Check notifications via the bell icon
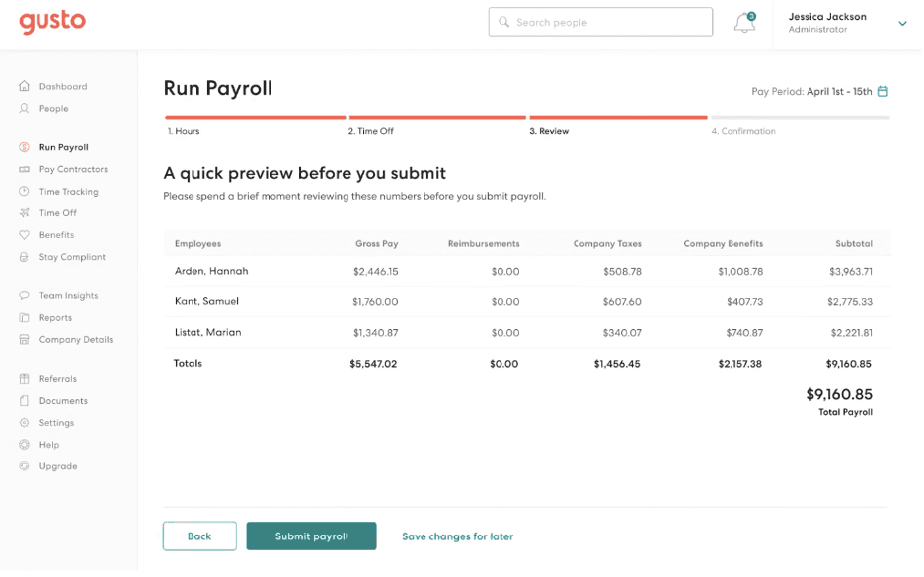 [744, 22]
